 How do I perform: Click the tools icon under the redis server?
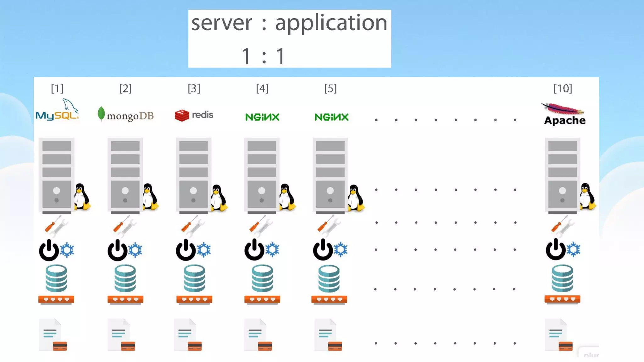(193, 225)
